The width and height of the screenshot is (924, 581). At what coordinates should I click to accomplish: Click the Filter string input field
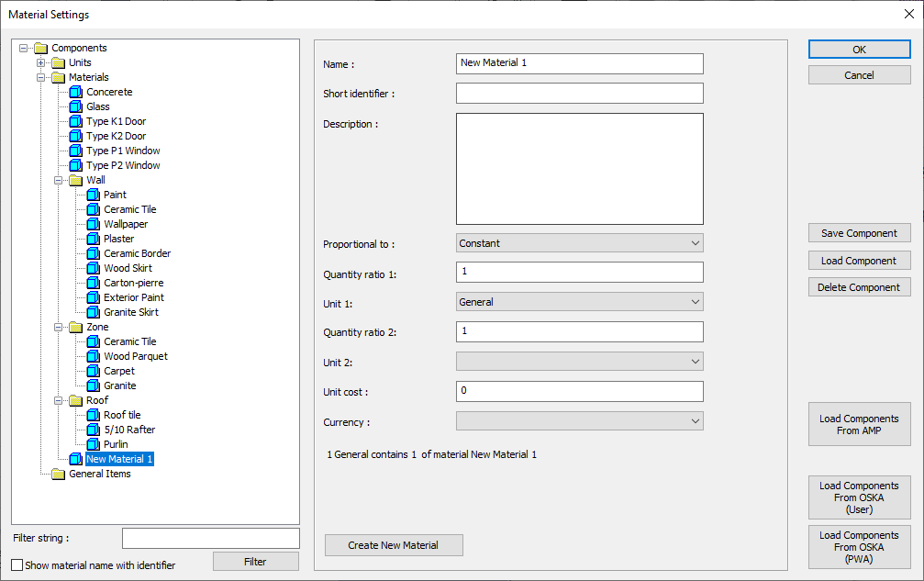210,538
